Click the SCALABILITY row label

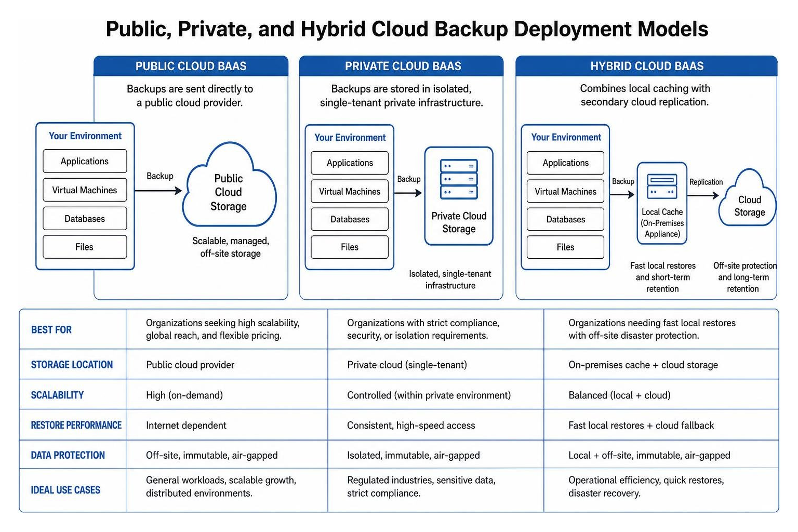(x=57, y=395)
